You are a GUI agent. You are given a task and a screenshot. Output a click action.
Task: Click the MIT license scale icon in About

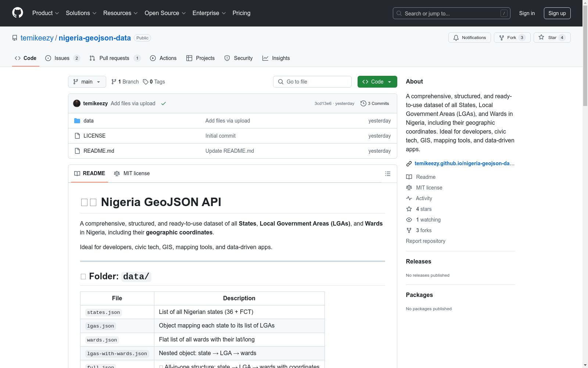pos(409,188)
